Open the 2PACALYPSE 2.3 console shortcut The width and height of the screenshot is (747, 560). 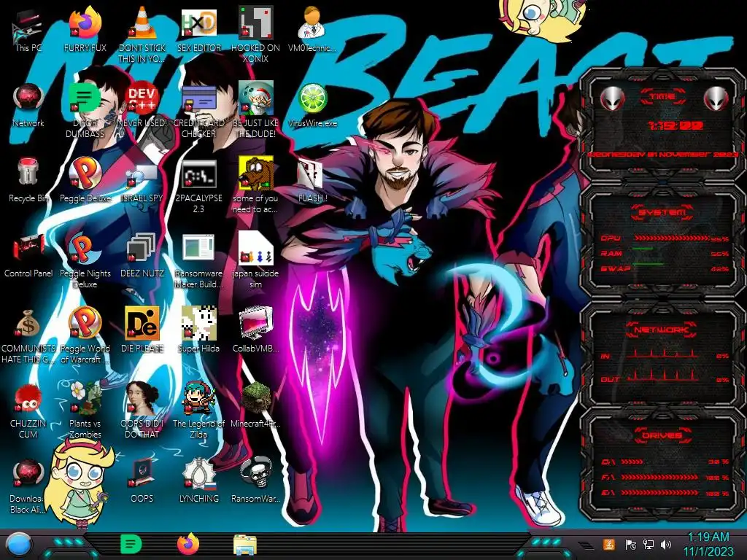[x=198, y=184]
